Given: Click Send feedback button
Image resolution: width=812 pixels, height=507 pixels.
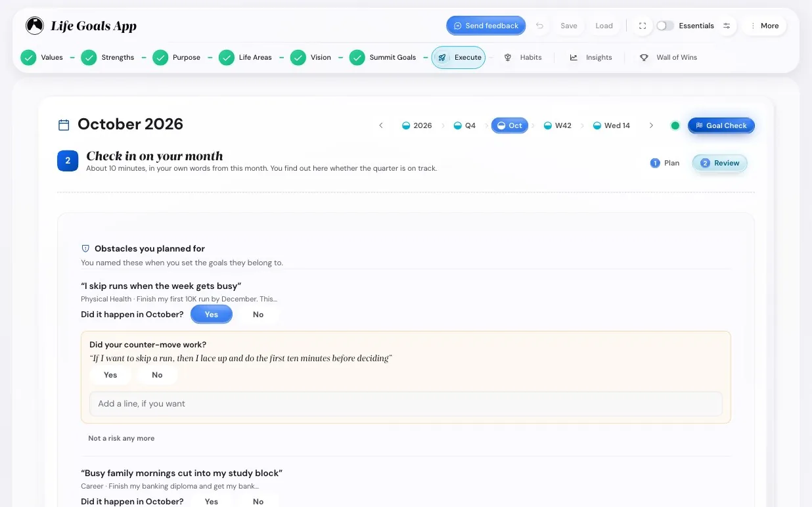Looking at the screenshot, I should coord(486,26).
